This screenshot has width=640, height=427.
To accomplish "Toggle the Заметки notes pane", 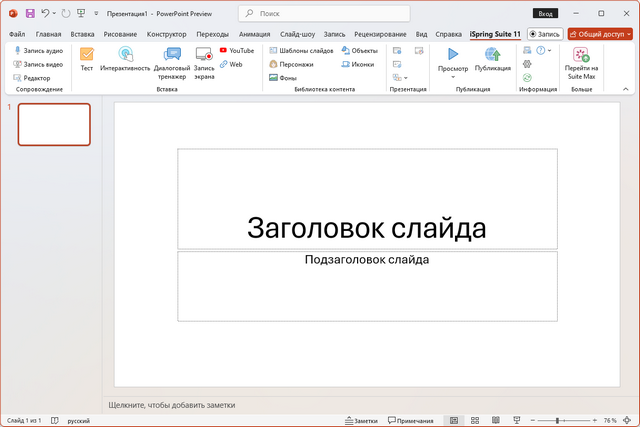I will tap(360, 421).
